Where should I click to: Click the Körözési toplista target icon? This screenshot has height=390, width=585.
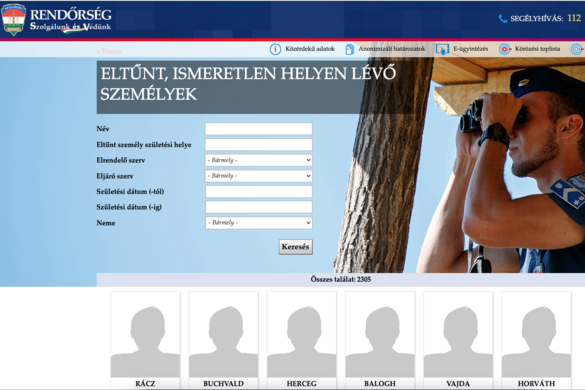pos(505,49)
